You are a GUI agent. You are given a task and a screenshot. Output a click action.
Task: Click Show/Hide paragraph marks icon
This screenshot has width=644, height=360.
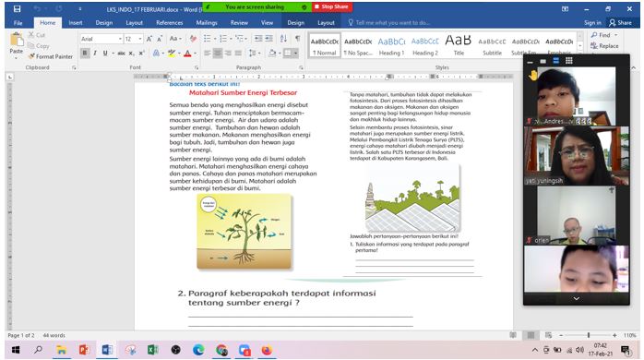pyautogui.click(x=297, y=39)
